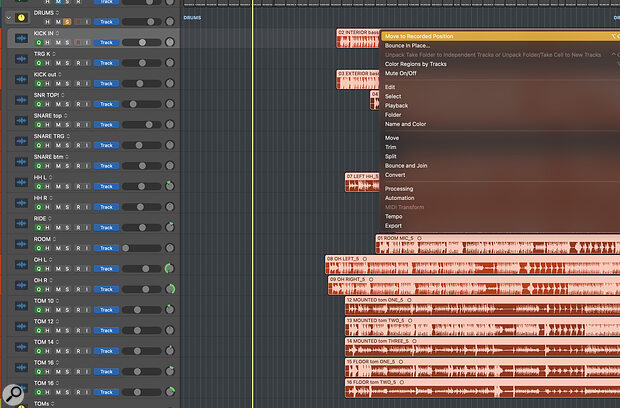Click the HH R track's waveform icon
The width and height of the screenshot is (620, 408).
pos(21,203)
